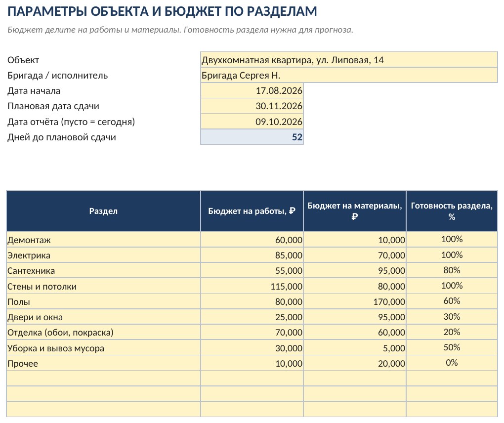Select Уборка work budget 30,000
504x423 pixels.
click(x=252, y=348)
